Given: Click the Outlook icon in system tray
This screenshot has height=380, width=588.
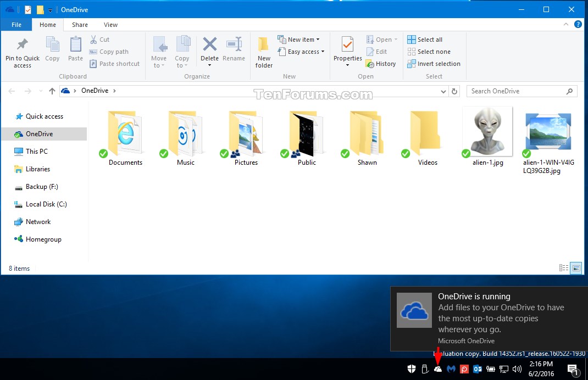Looking at the screenshot, I should (x=478, y=369).
